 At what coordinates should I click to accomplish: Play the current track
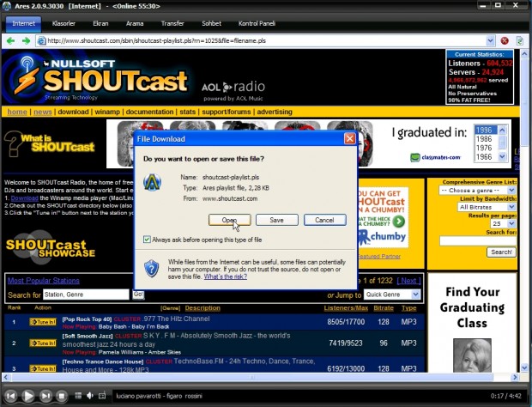[28, 396]
